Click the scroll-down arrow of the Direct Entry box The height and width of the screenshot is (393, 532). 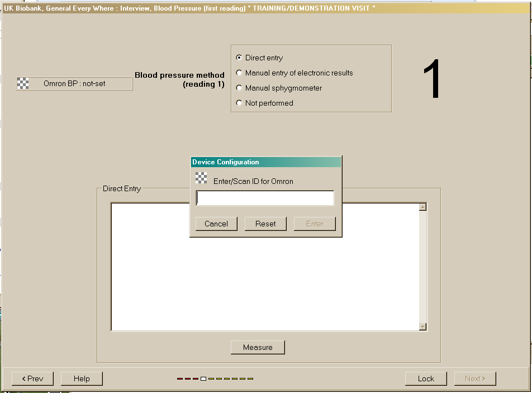[422, 327]
